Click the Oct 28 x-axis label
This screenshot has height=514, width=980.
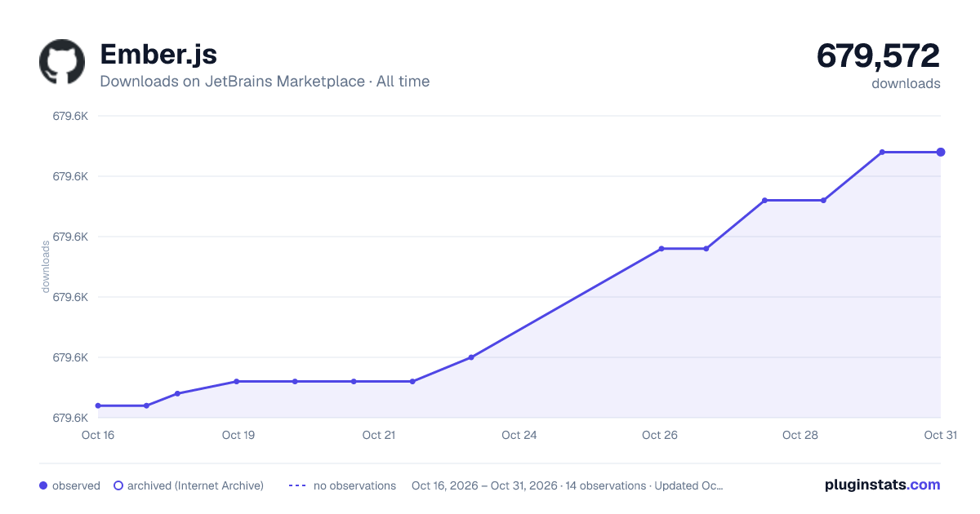click(800, 435)
